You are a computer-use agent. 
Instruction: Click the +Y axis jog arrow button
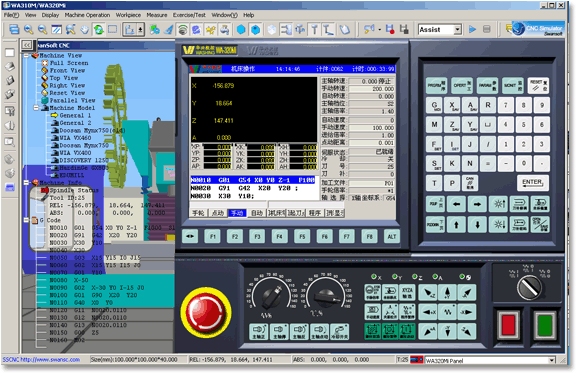pyautogui.click(x=448, y=293)
